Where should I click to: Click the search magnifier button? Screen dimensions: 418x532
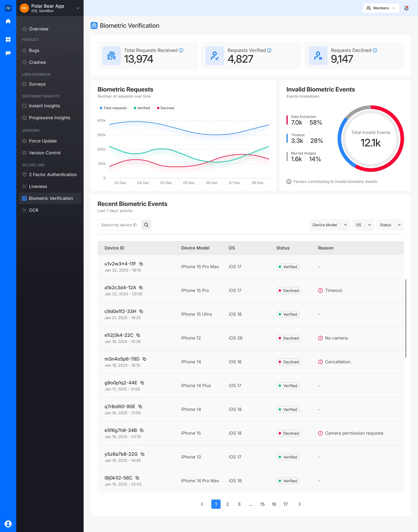point(146,225)
